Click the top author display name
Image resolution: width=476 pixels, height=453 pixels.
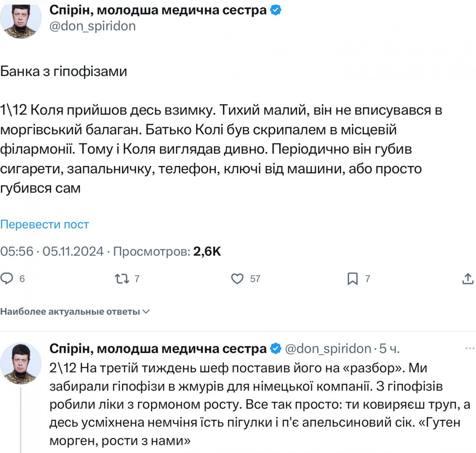158,10
